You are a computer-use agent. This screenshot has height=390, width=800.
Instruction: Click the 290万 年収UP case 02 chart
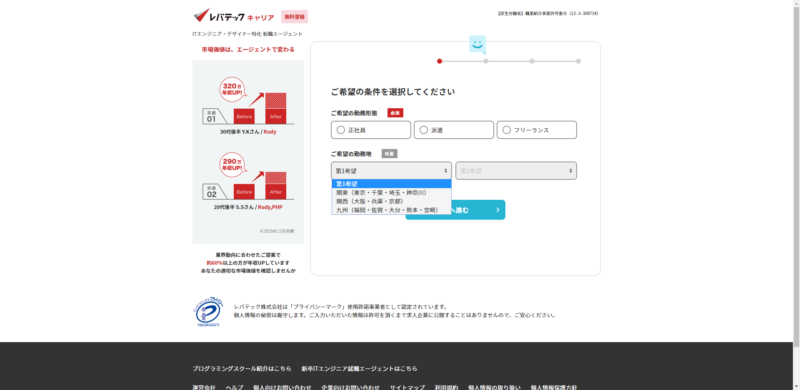(x=248, y=176)
